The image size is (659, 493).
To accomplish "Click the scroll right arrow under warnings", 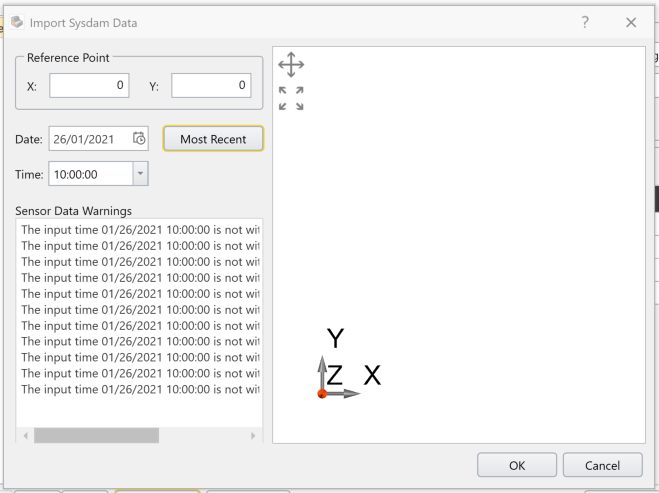I will (x=253, y=436).
